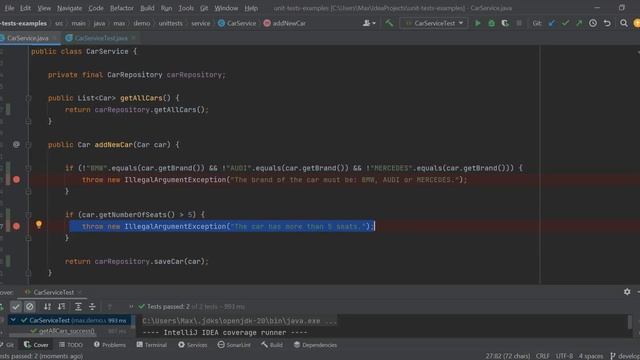Viewport: 640px width, 360px height.
Task: Open the View menu
Action: point(44,8)
